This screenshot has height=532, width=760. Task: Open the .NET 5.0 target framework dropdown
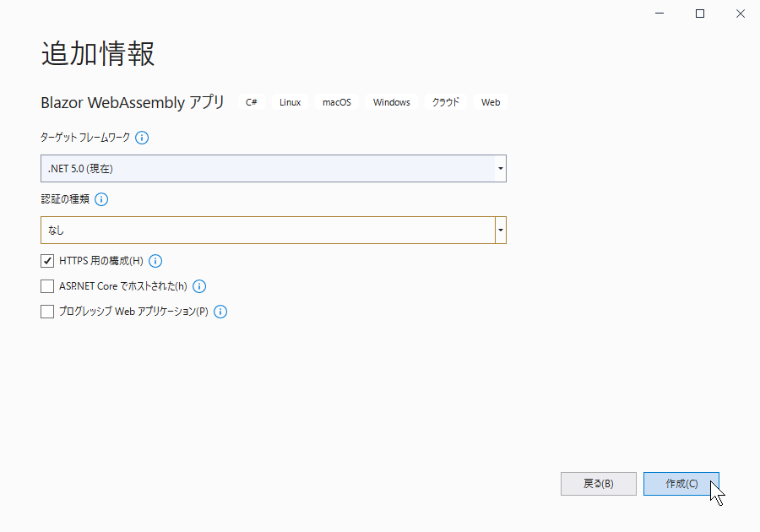274,169
